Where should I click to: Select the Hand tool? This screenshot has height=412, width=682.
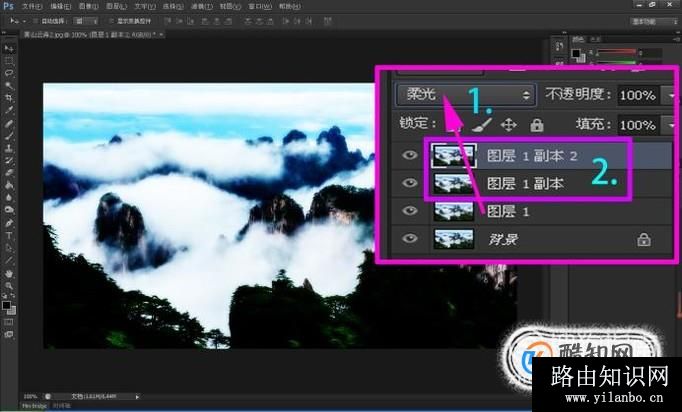[9, 273]
